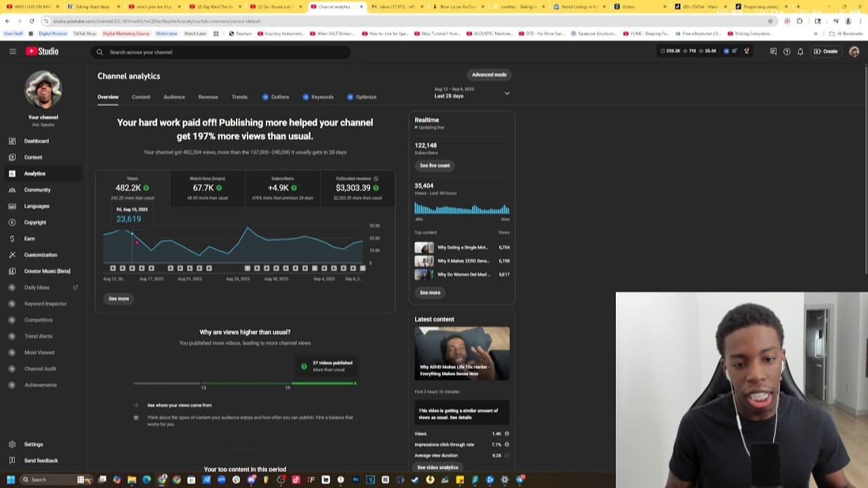This screenshot has height=488, width=868.
Task: Open the notifications bell
Action: [x=800, y=52]
